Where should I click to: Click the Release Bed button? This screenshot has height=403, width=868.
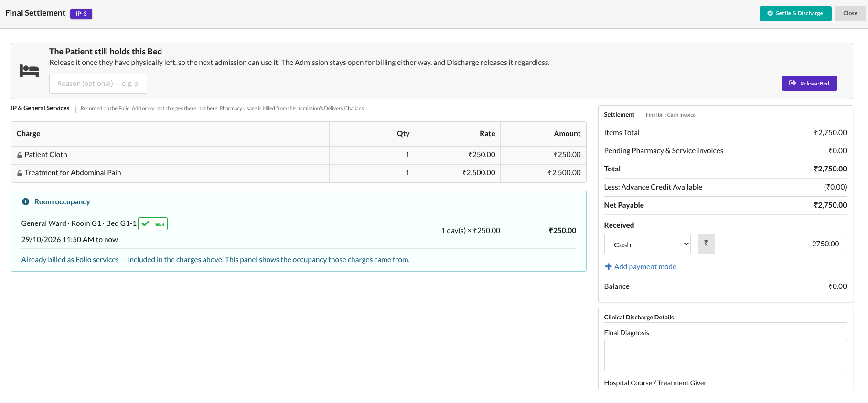coord(809,83)
